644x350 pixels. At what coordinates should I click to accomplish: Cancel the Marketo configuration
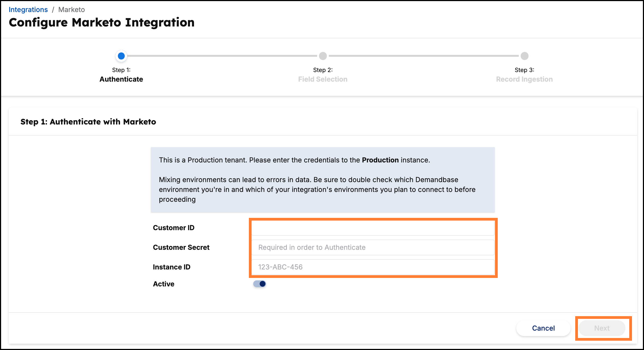coord(543,328)
